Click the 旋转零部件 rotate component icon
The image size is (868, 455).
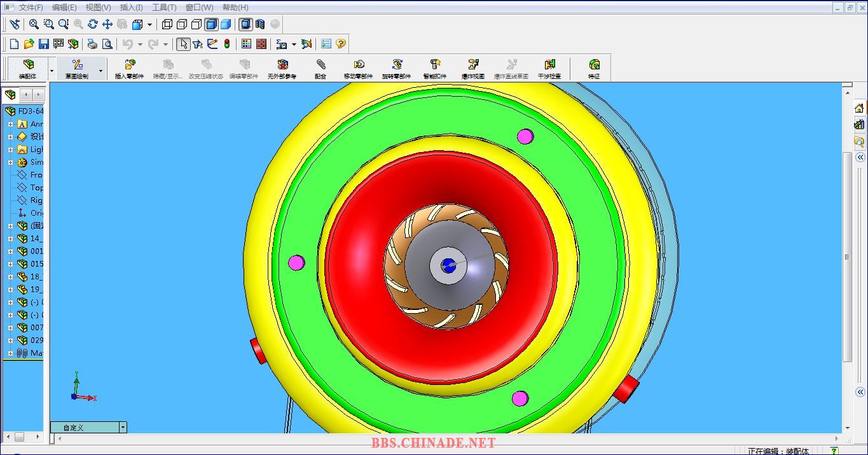[397, 69]
